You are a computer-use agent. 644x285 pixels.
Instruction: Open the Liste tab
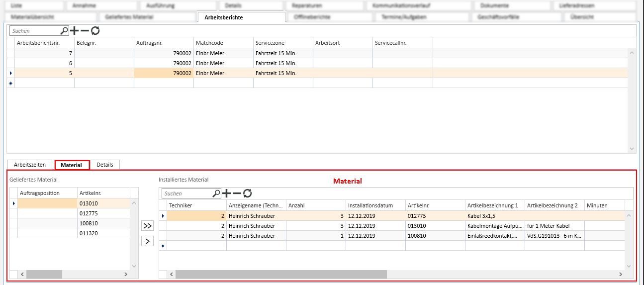(34, 5)
